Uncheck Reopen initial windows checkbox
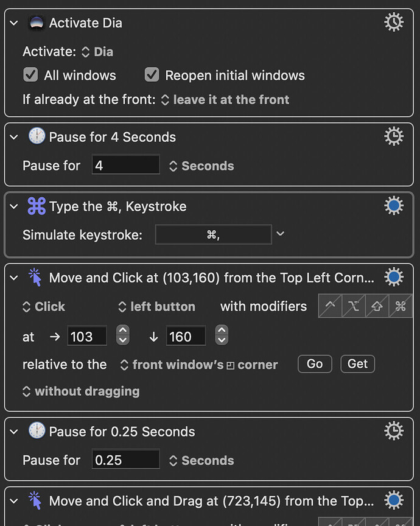The height and width of the screenshot is (526, 420). (152, 75)
